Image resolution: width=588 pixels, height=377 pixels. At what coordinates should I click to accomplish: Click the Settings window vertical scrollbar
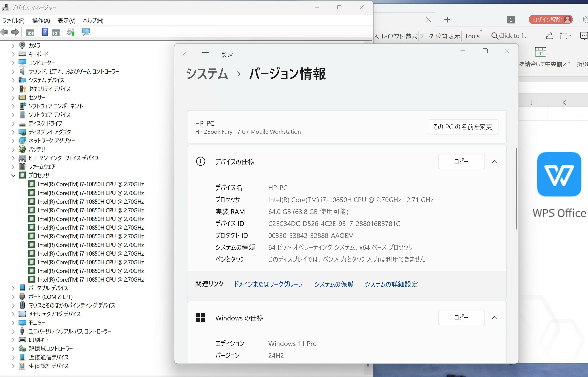[x=516, y=188]
